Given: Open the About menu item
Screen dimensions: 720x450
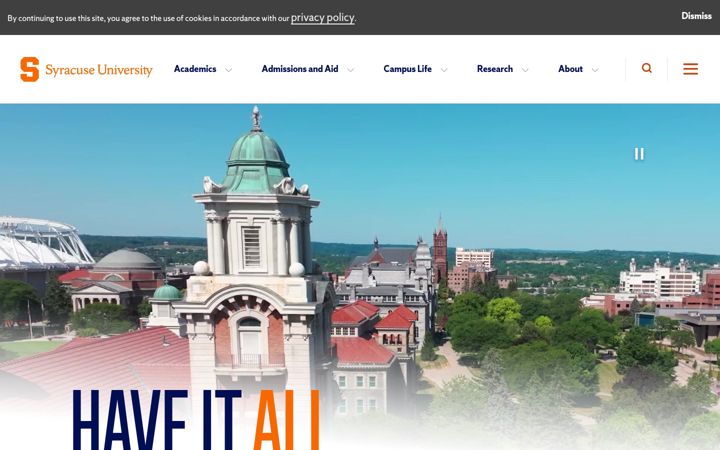Looking at the screenshot, I should (570, 69).
